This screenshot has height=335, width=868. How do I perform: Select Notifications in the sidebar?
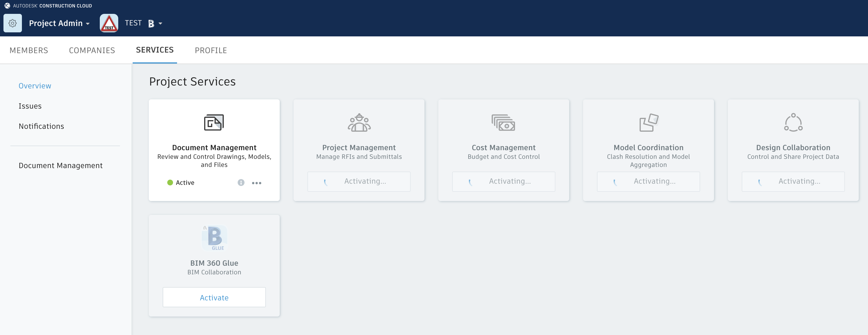(41, 126)
